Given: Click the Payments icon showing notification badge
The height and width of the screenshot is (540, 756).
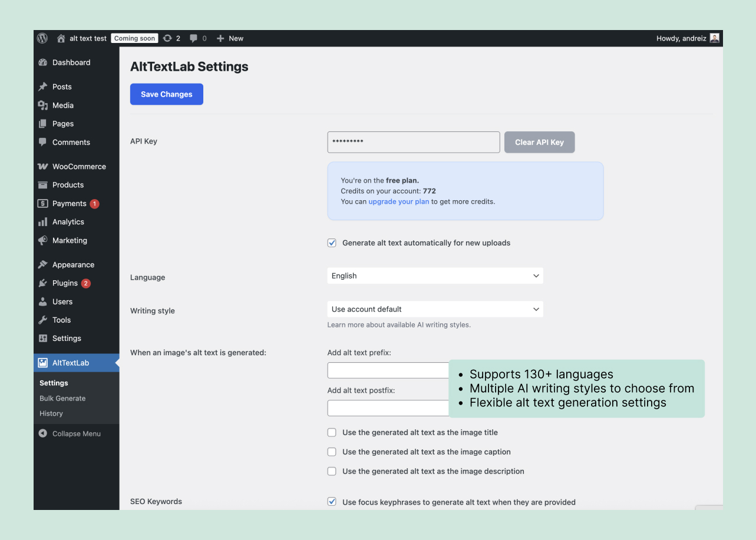Looking at the screenshot, I should tap(43, 203).
